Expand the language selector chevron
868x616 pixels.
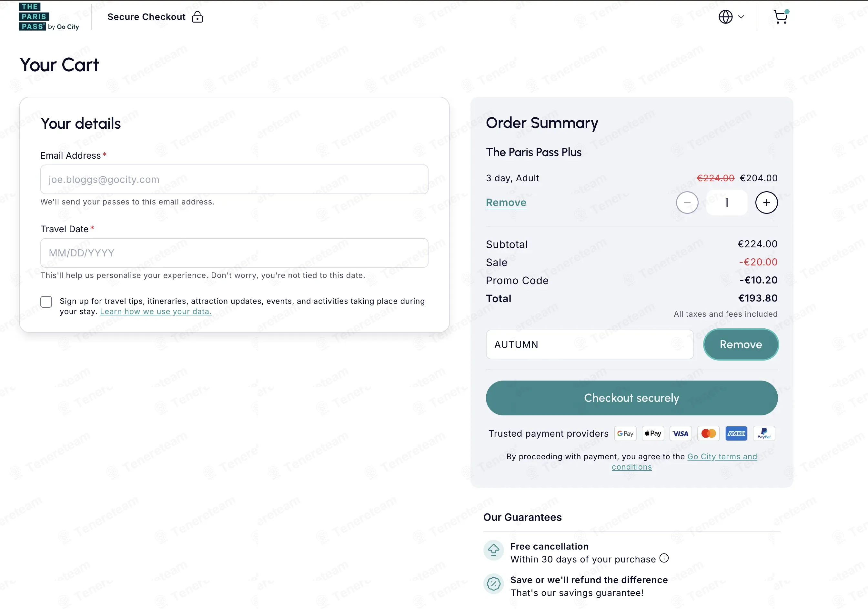(741, 17)
